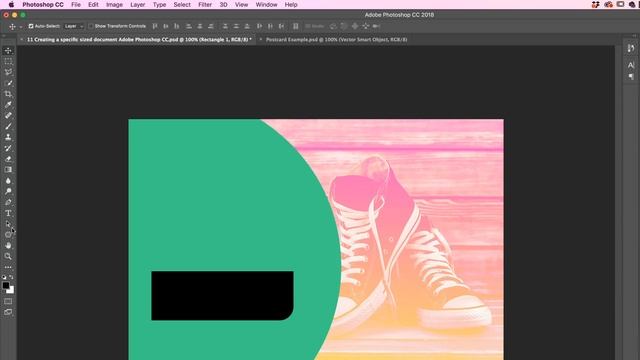
Task: Open the View menu
Action: 242,5
